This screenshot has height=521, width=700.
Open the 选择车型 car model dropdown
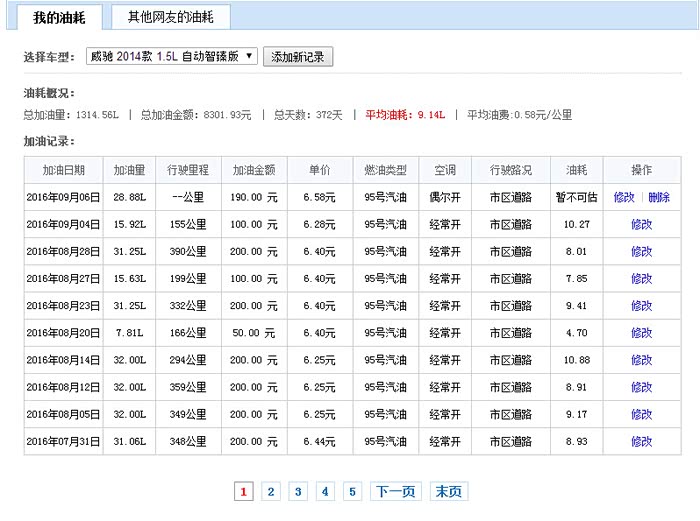(171, 57)
